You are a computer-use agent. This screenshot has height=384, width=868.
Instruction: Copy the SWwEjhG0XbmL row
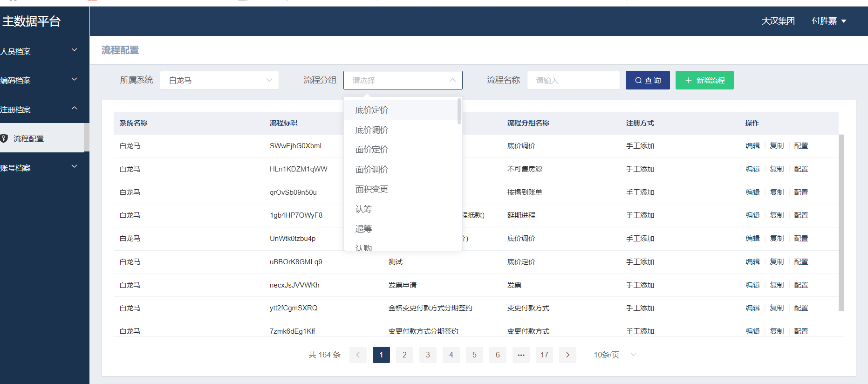click(x=777, y=146)
